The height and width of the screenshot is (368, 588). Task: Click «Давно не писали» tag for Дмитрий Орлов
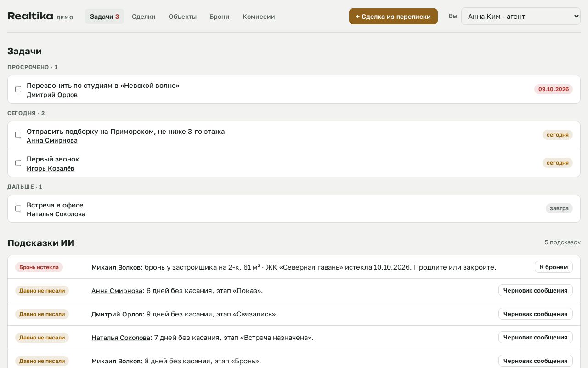click(42, 314)
